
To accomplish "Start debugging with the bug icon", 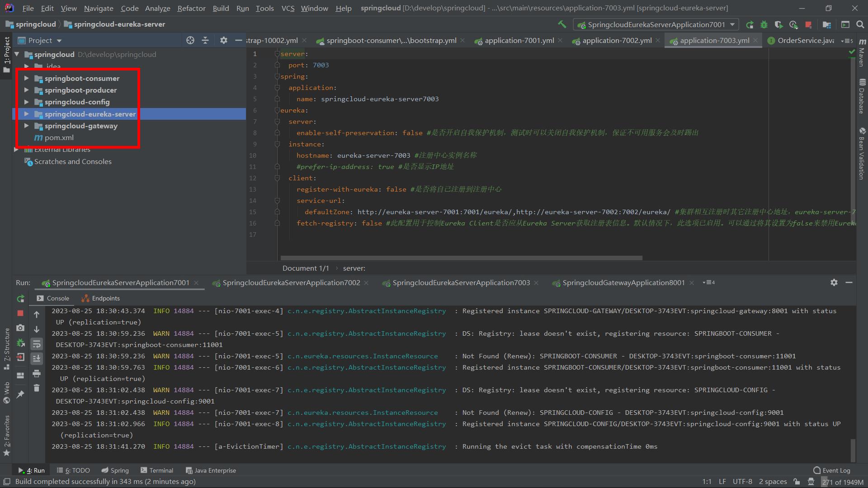I will (764, 24).
